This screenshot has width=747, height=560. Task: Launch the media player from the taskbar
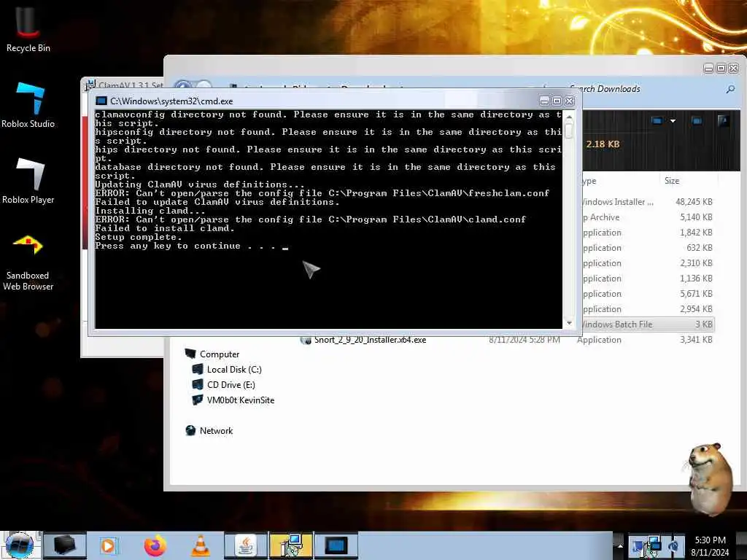tap(108, 545)
